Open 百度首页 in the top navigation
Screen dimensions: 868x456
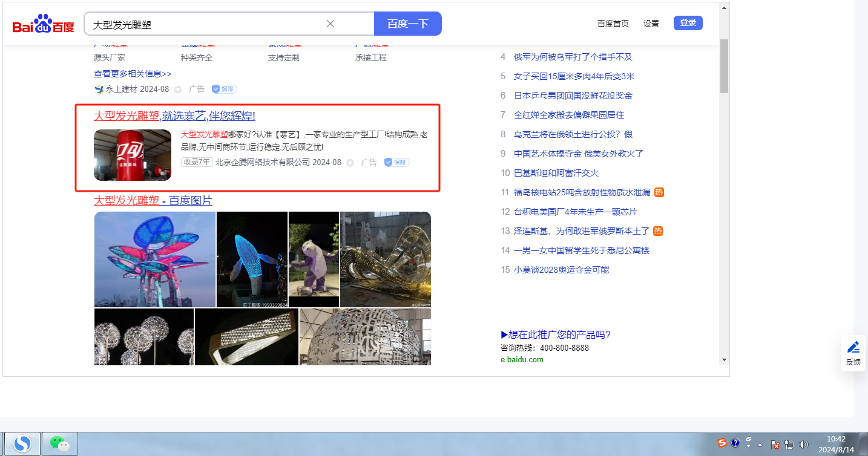613,24
